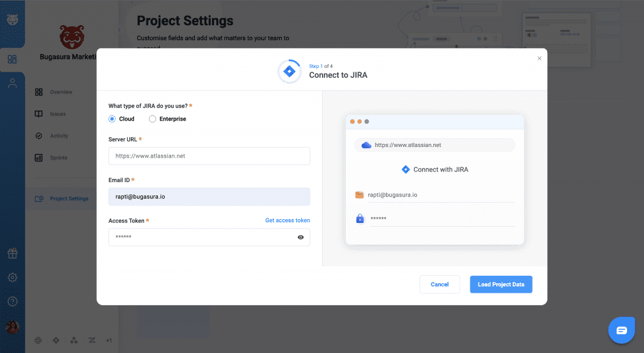Image resolution: width=644 pixels, height=353 pixels.
Task: Click the Email ID input field
Action: click(209, 197)
